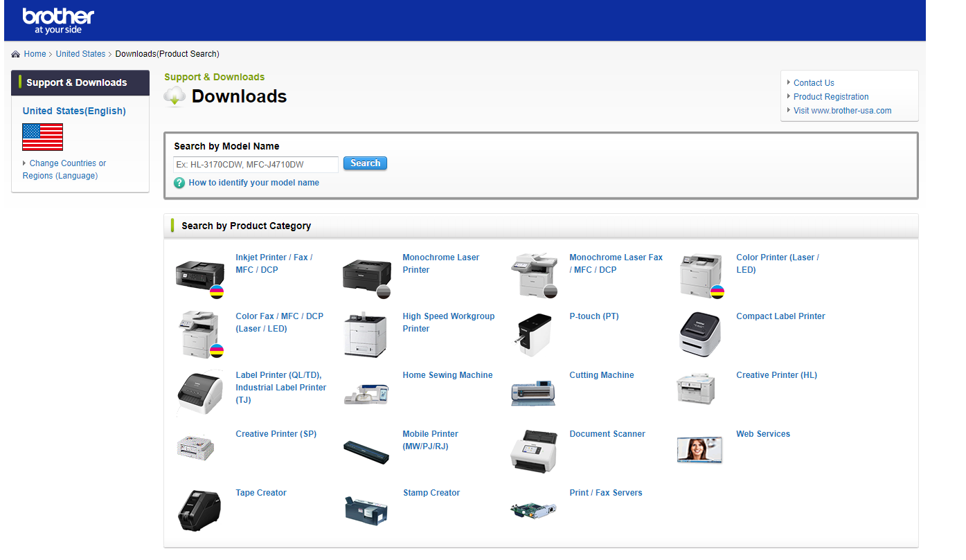Open Home Sewing Machine text link
This screenshot has height=560, width=966.
click(x=448, y=375)
